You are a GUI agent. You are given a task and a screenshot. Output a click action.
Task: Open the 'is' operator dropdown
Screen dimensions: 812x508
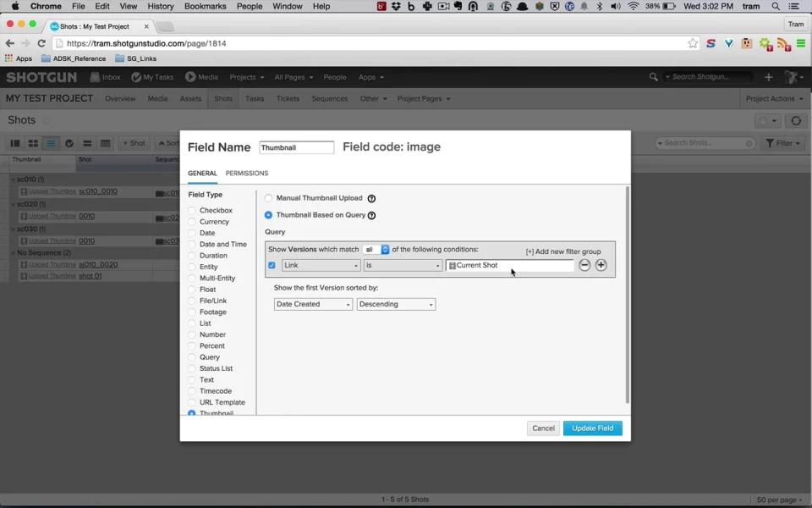(x=403, y=265)
